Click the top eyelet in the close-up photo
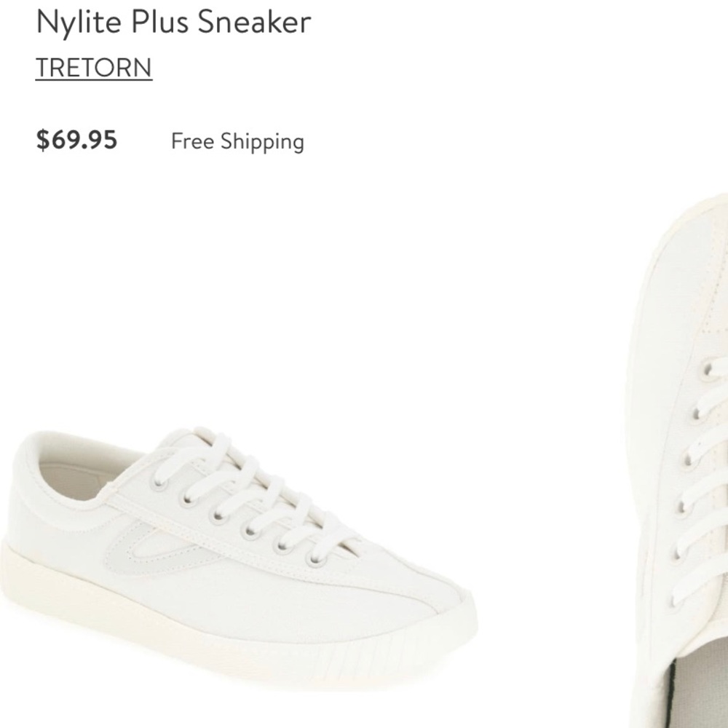 [705, 370]
